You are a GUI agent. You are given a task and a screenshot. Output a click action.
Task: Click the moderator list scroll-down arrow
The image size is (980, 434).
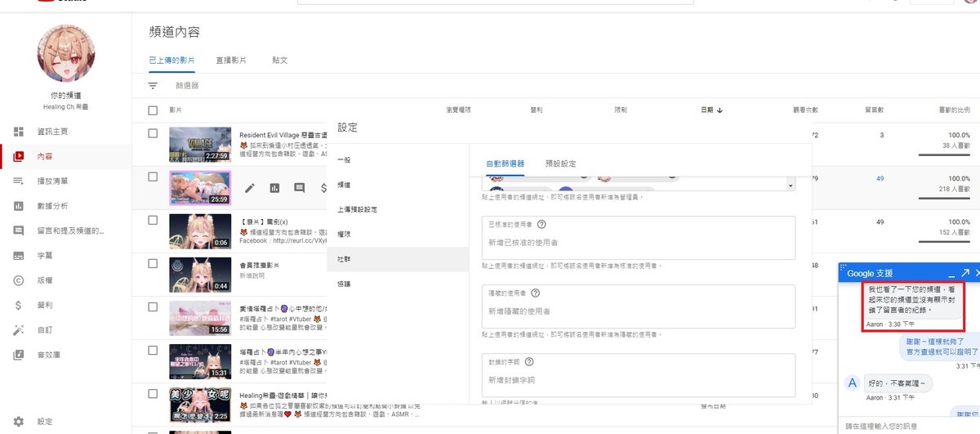click(790, 186)
